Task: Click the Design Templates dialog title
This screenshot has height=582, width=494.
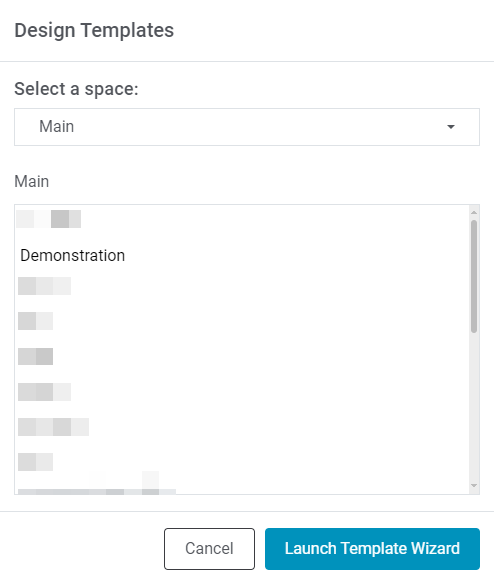Action: (94, 30)
